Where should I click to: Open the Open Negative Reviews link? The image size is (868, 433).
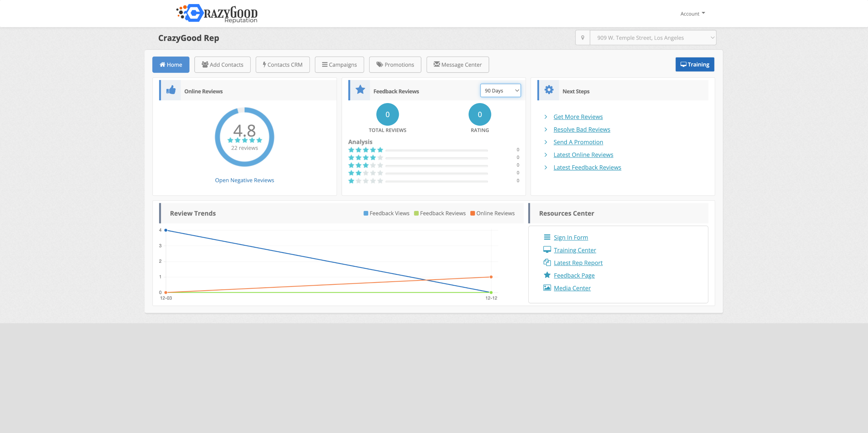point(244,180)
